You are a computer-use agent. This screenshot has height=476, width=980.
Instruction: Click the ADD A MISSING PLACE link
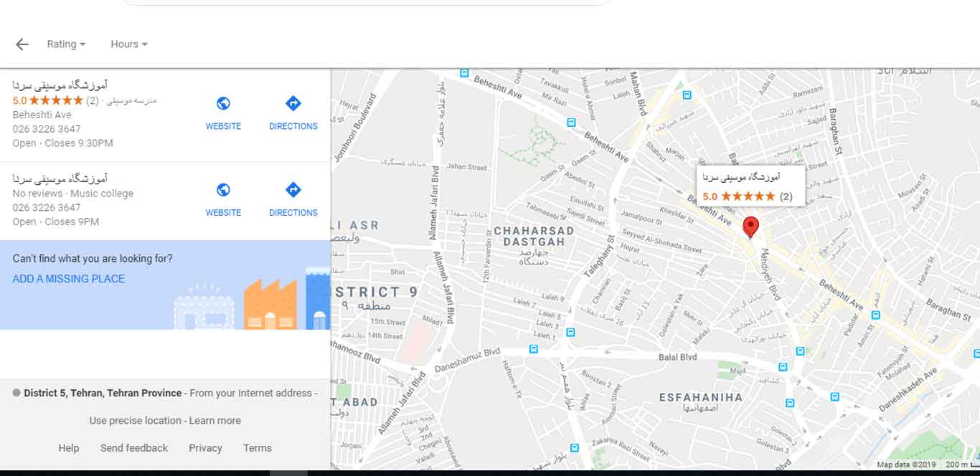69,279
